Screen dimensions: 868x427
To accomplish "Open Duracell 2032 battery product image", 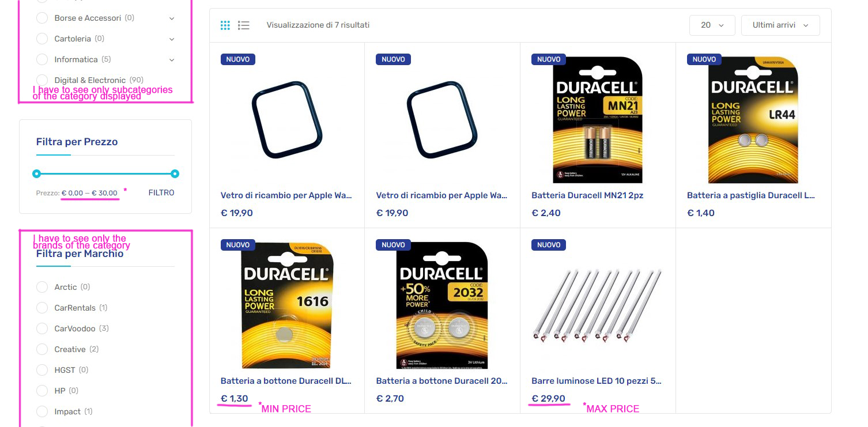I will coord(442,305).
